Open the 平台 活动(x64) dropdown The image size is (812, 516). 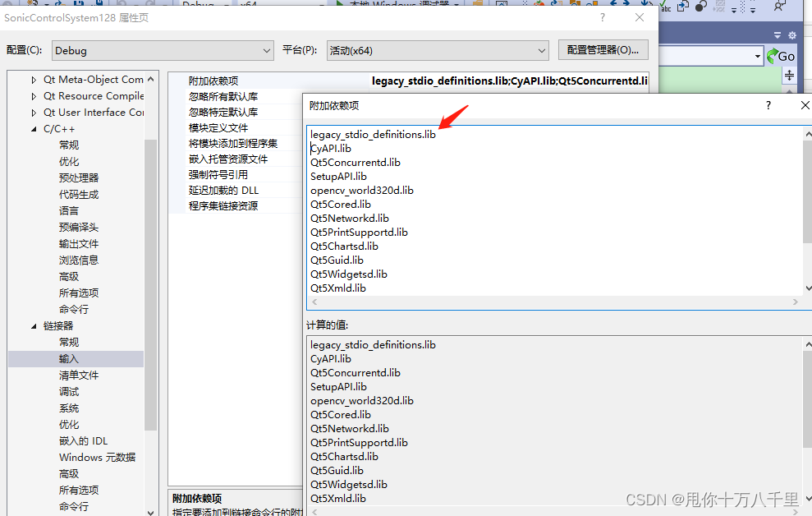438,51
